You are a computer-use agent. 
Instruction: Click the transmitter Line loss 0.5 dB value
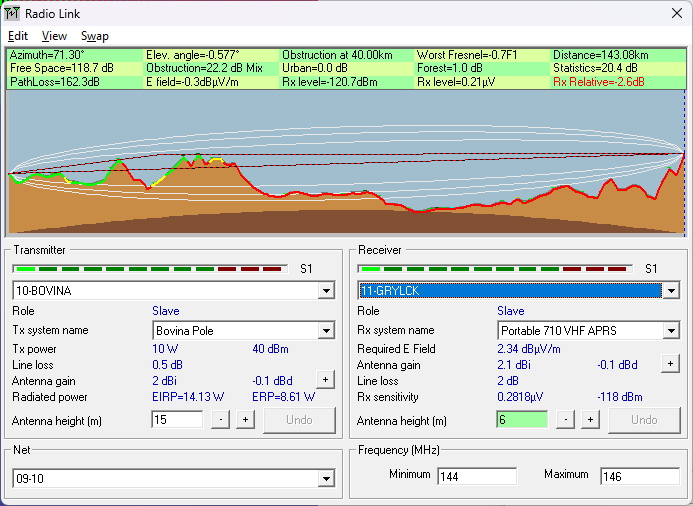(167, 365)
